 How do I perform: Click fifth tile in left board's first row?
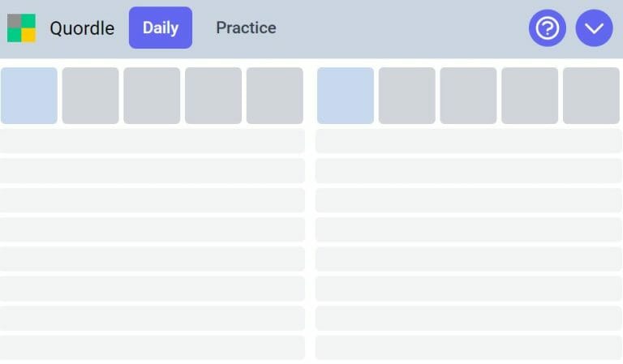[x=274, y=96]
